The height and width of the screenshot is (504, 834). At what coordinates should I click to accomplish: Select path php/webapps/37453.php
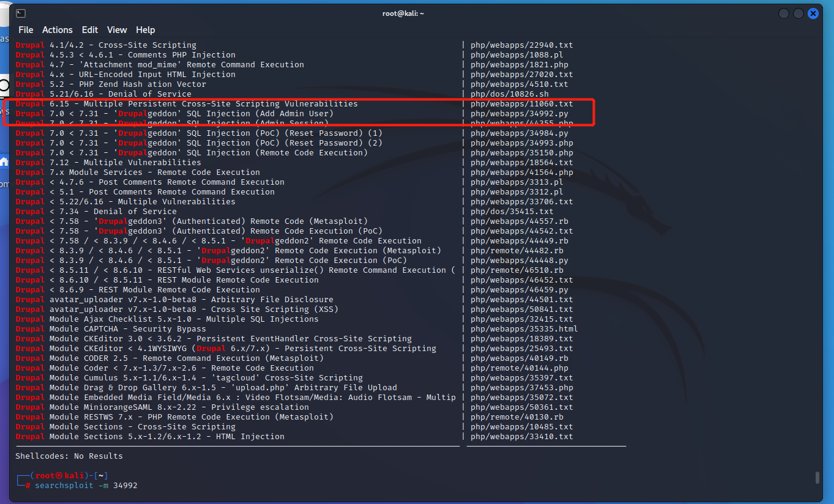pos(522,388)
